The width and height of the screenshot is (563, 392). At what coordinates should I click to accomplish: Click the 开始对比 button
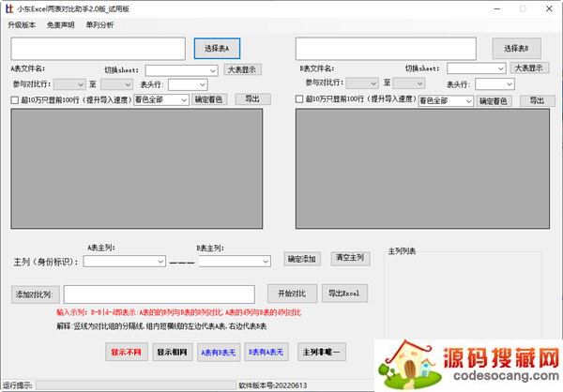(x=292, y=294)
